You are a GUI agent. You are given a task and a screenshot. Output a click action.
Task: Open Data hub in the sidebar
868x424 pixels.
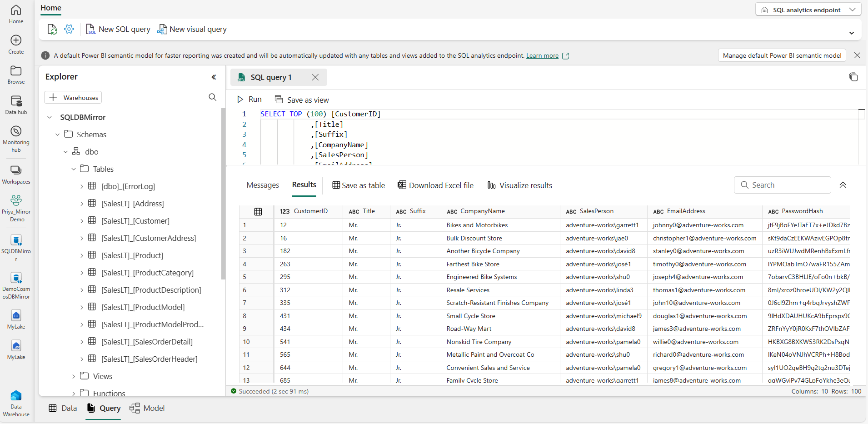16,105
